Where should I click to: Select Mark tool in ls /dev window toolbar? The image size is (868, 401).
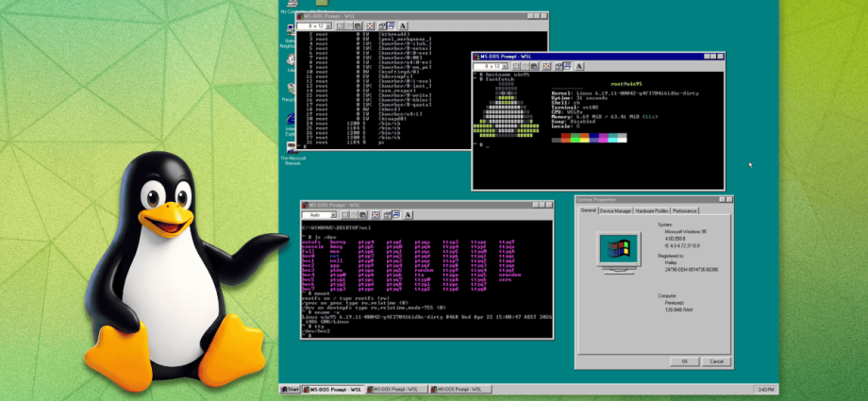tap(346, 215)
